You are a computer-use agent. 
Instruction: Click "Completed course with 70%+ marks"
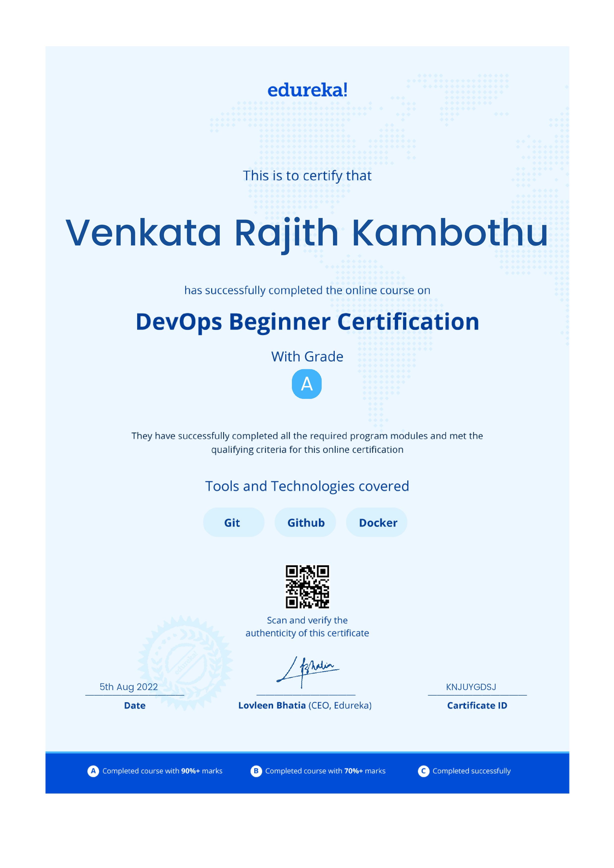(325, 771)
